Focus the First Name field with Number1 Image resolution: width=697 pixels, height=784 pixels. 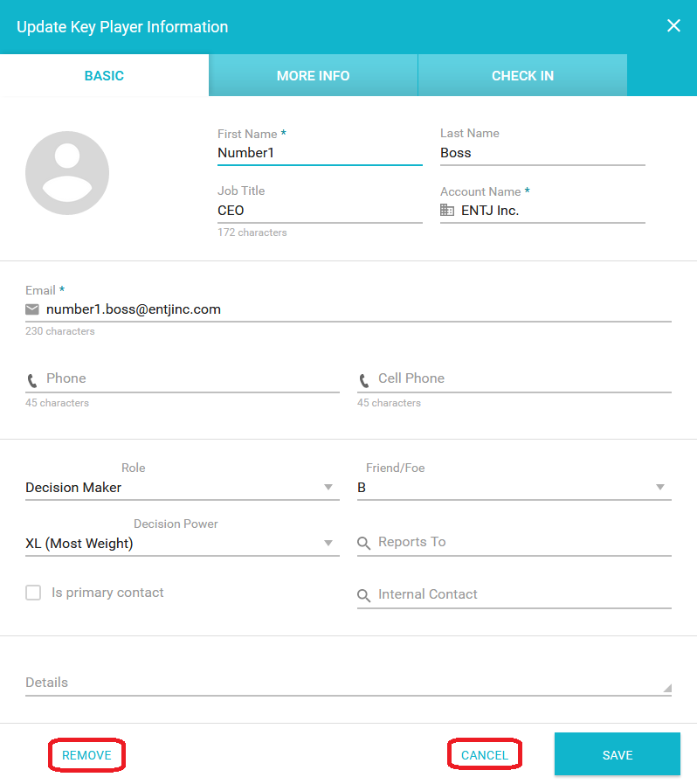320,153
